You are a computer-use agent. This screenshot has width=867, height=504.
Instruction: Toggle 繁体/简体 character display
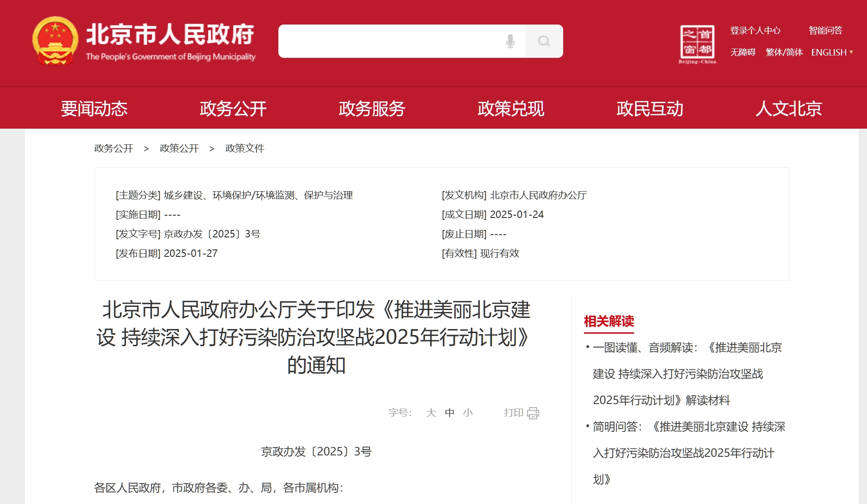coord(784,52)
